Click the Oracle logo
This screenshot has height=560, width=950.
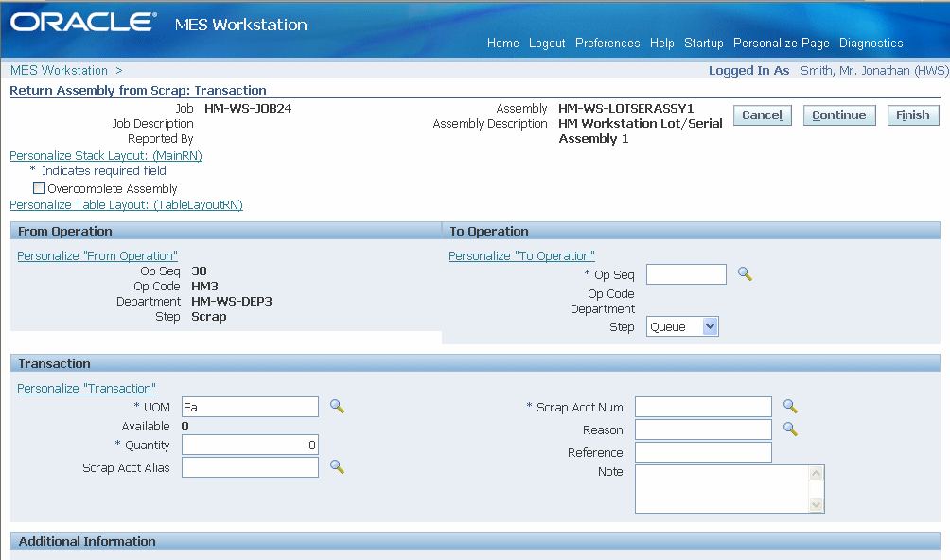(x=83, y=23)
